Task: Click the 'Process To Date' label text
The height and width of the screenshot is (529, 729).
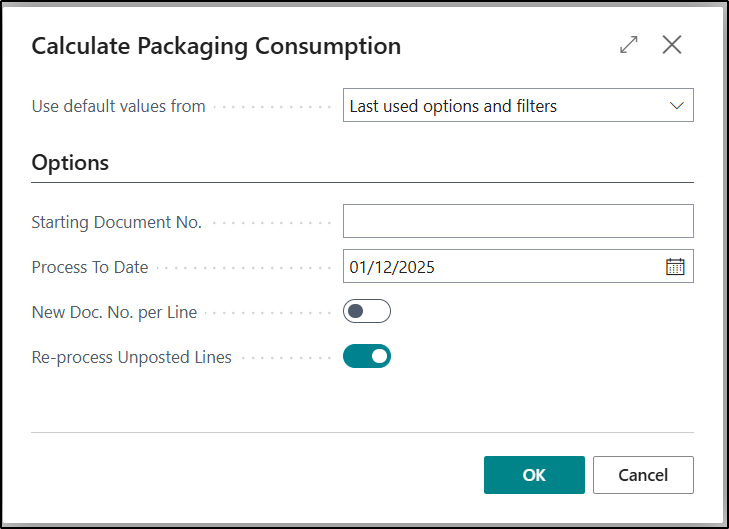Action: tap(90, 267)
